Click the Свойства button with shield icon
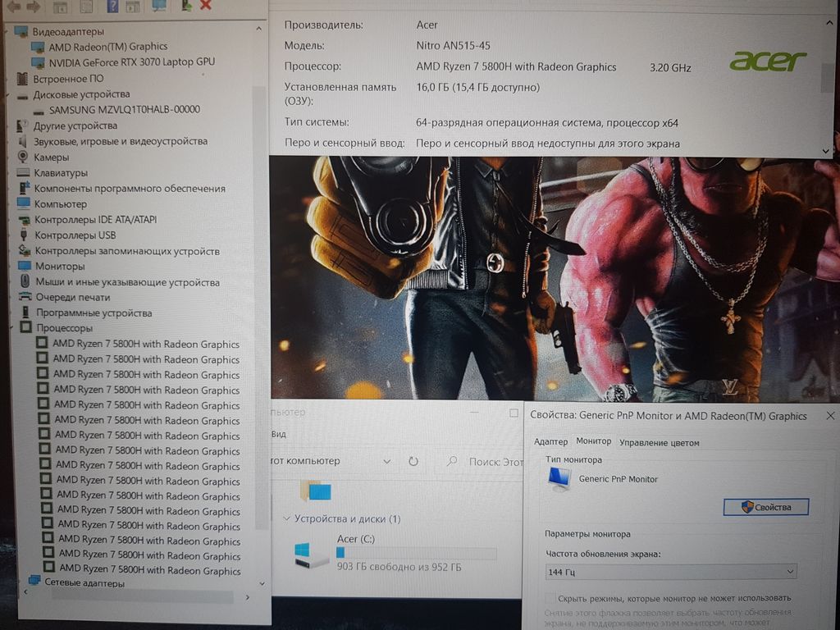840x630 pixels. [x=766, y=507]
